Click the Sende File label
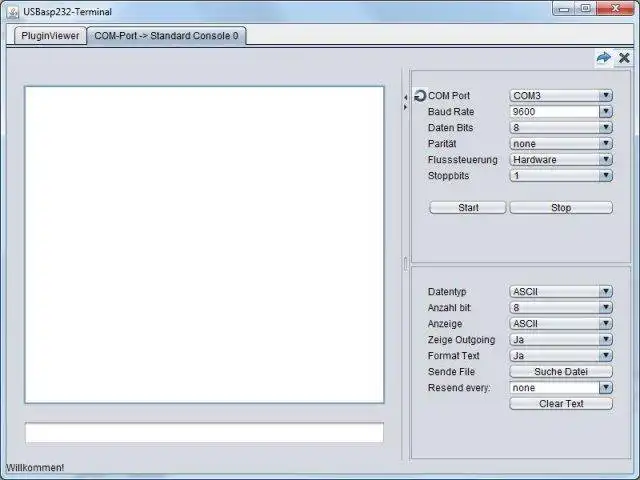640x480 pixels. (x=451, y=371)
